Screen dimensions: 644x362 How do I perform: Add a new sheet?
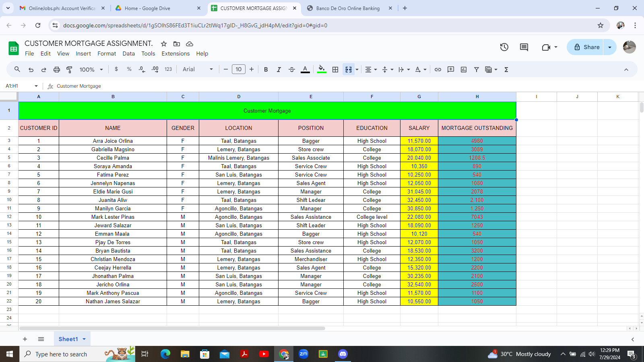coord(25,339)
